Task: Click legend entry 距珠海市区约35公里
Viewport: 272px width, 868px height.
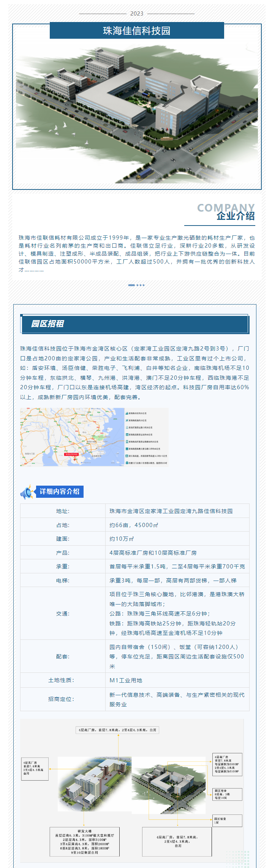Action: 138,413
